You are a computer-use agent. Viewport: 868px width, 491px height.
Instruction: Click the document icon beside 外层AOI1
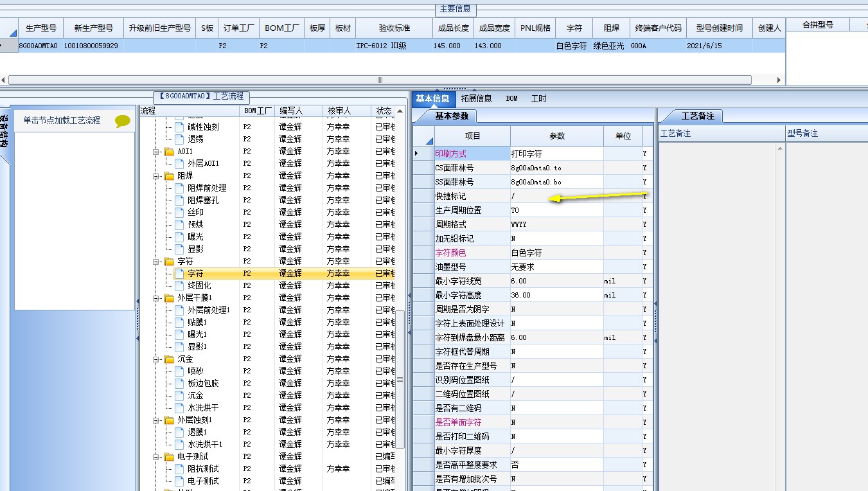coord(179,163)
